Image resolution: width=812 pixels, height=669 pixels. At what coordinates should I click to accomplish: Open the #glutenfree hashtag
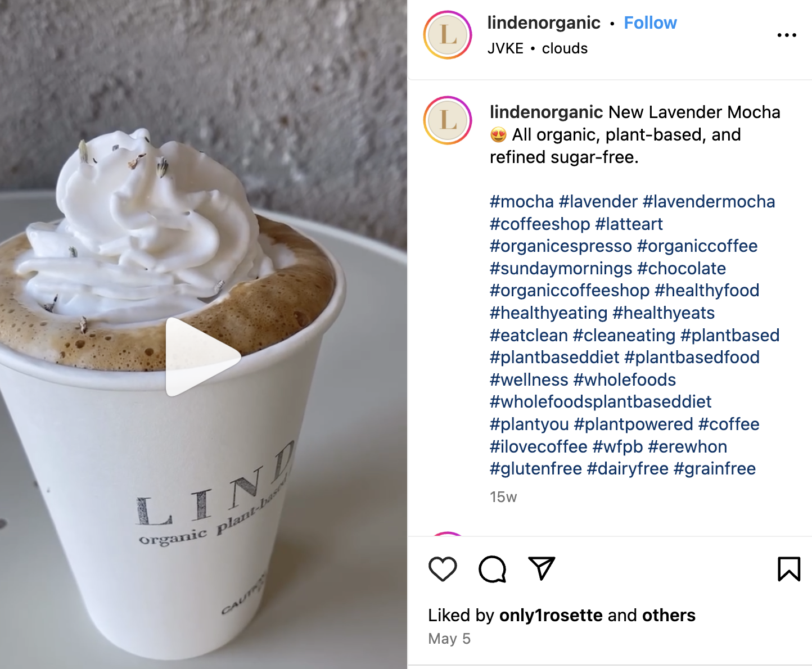point(536,469)
